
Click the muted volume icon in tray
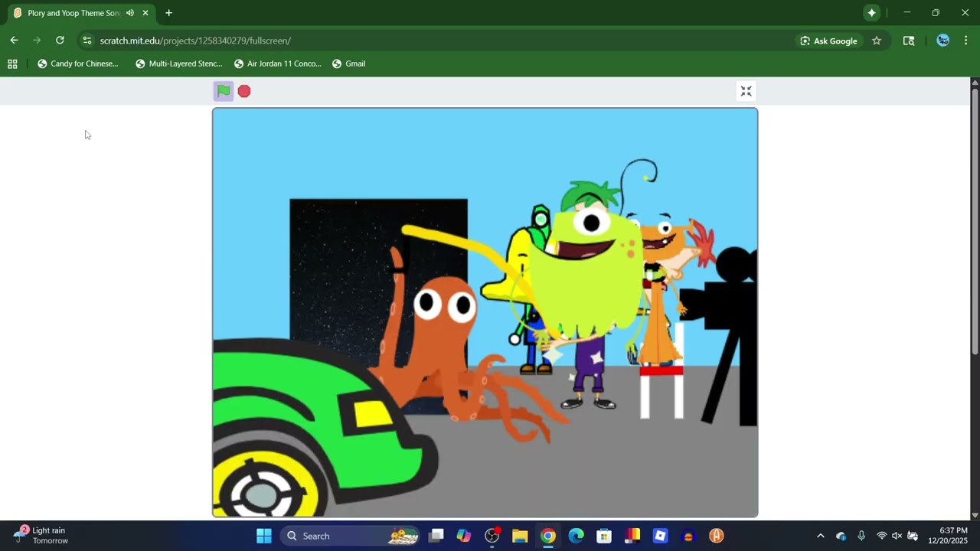click(897, 536)
